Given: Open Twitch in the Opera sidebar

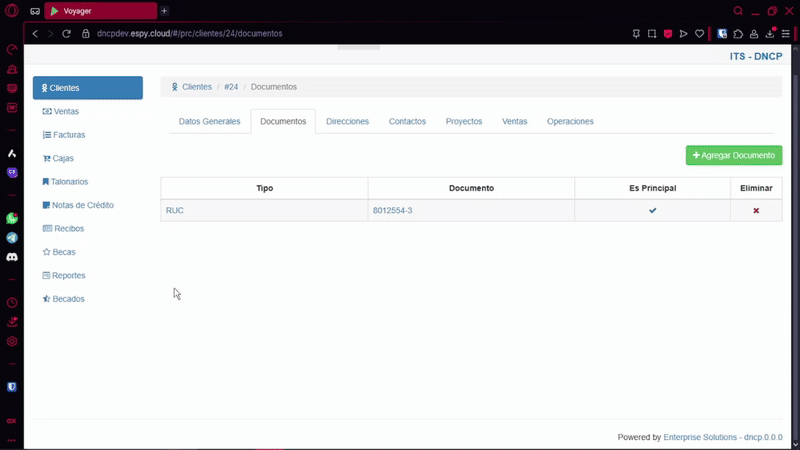Looking at the screenshot, I should click(x=12, y=172).
